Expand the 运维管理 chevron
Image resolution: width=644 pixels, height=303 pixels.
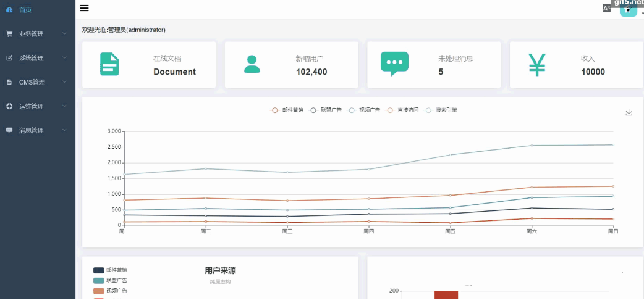click(64, 106)
